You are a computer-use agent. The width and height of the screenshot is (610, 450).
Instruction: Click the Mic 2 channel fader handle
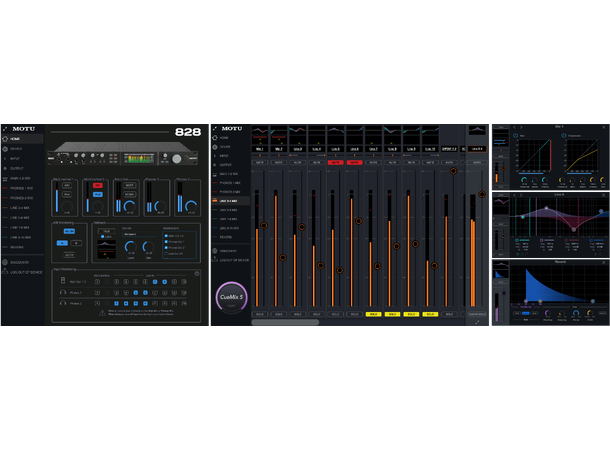(x=283, y=257)
